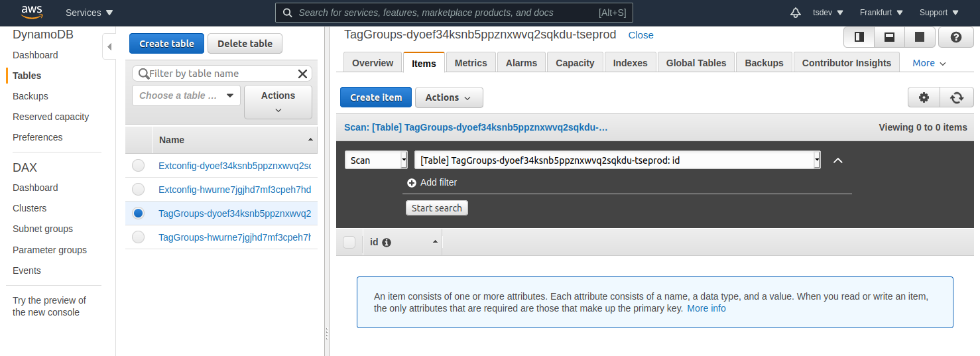Collapse the left navigation sidebar arrow
Screen dimensions: 980x356
(x=109, y=46)
